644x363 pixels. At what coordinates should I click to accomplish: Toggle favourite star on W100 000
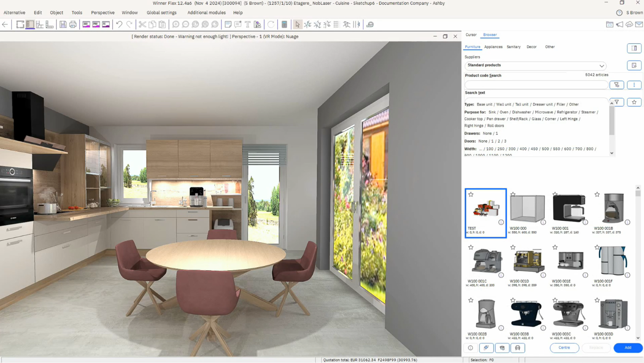click(513, 194)
